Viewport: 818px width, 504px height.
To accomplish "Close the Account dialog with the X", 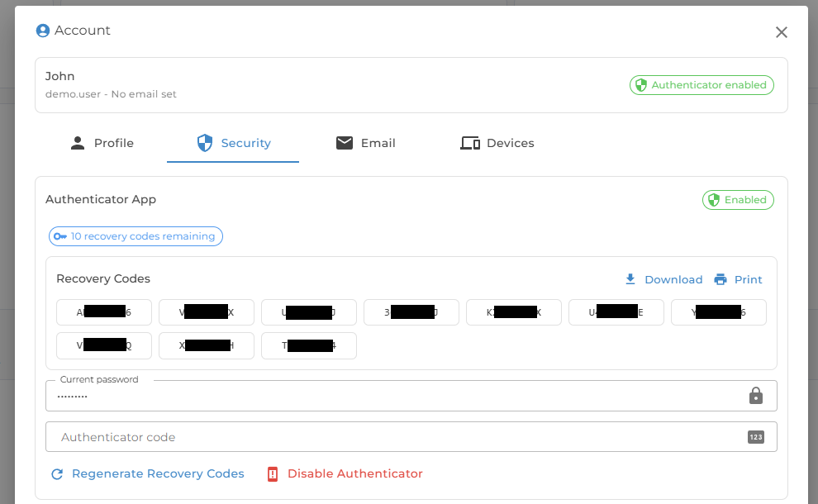I will click(x=781, y=32).
